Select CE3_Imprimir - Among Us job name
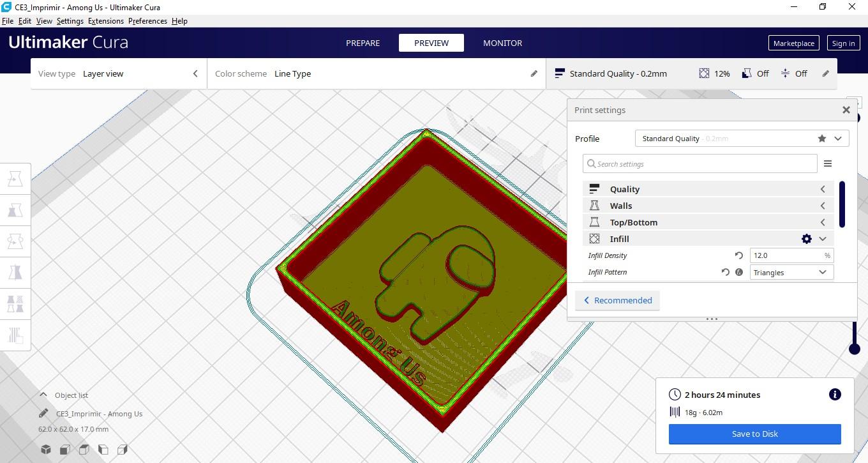 click(99, 414)
